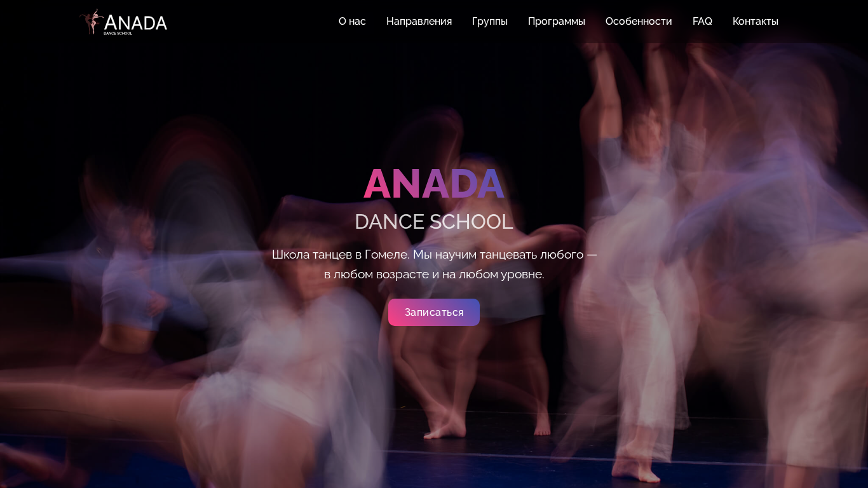Open the Программы navigation link
The image size is (868, 488).
(557, 21)
